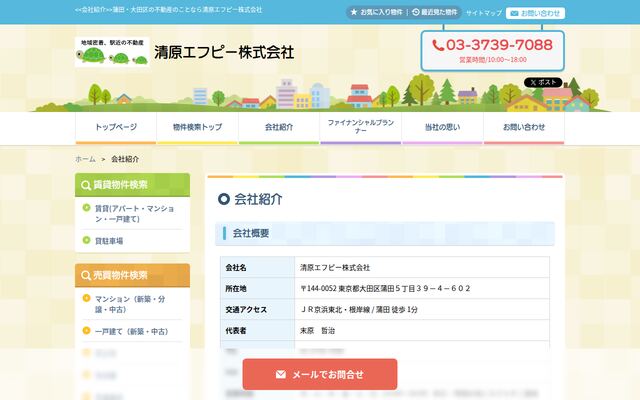The width and height of the screenshot is (640, 400).
Task: Open マンション（新築・分譲・中古） sales link
Action: pos(130,304)
